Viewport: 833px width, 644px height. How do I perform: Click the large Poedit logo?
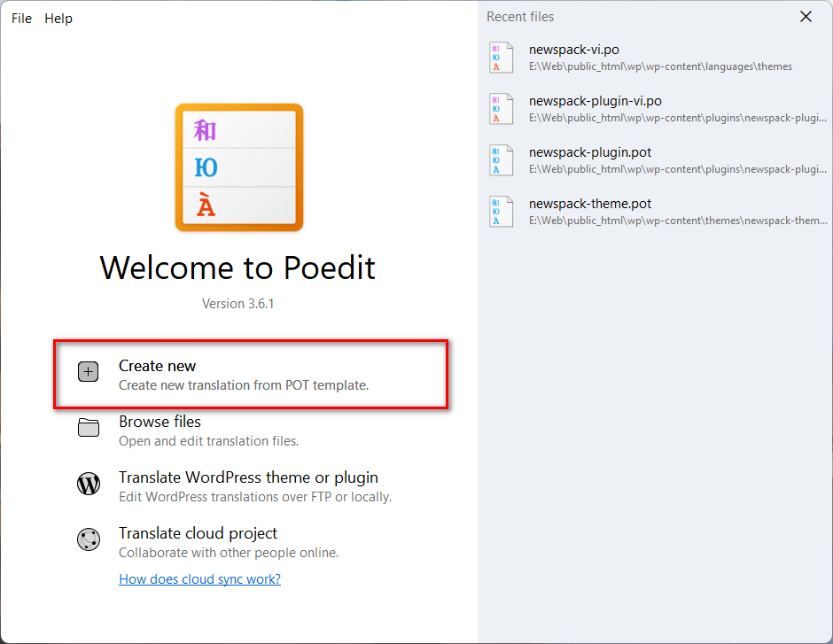click(x=239, y=167)
